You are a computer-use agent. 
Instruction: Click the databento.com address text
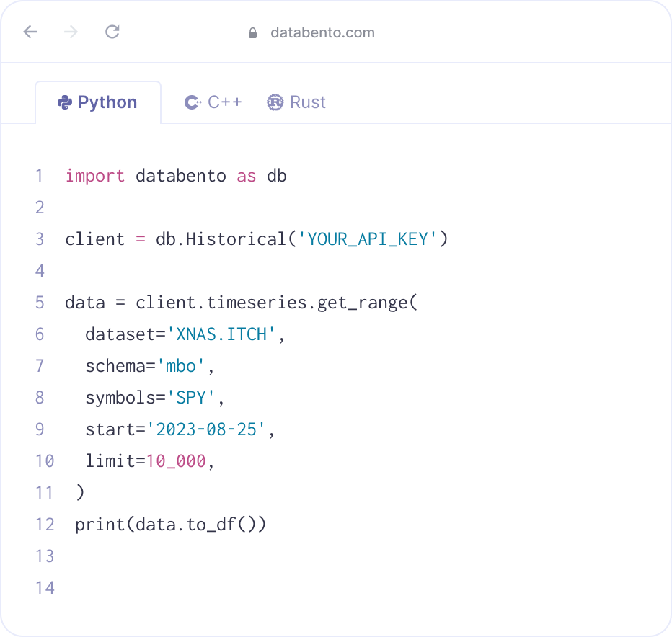323,32
